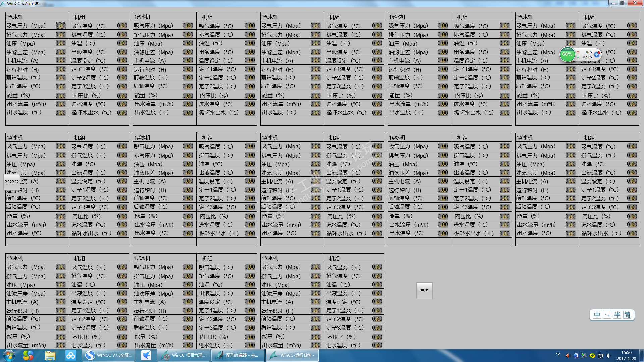Toggle 半 half-width character mode
Image resolution: width=644 pixels, height=362 pixels.
click(617, 315)
